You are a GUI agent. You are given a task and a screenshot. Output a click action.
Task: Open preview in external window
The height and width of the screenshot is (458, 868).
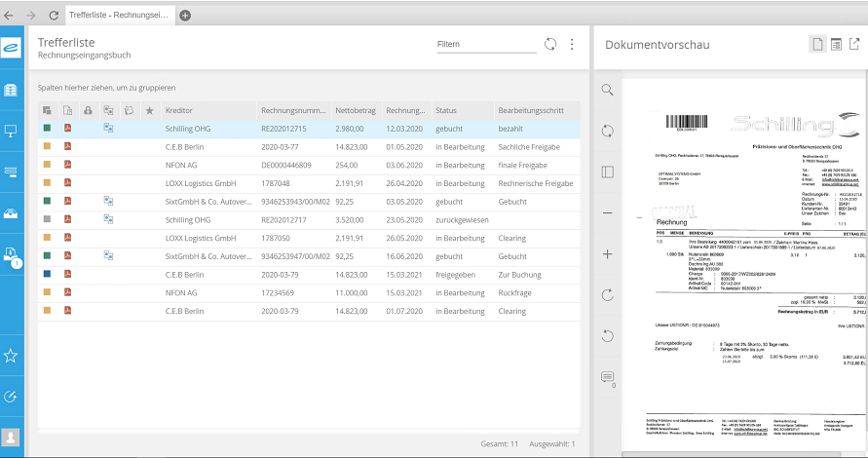point(854,44)
